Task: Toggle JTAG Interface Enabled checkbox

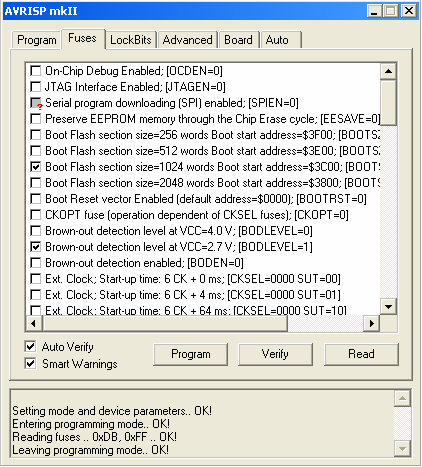Action: [x=36, y=87]
